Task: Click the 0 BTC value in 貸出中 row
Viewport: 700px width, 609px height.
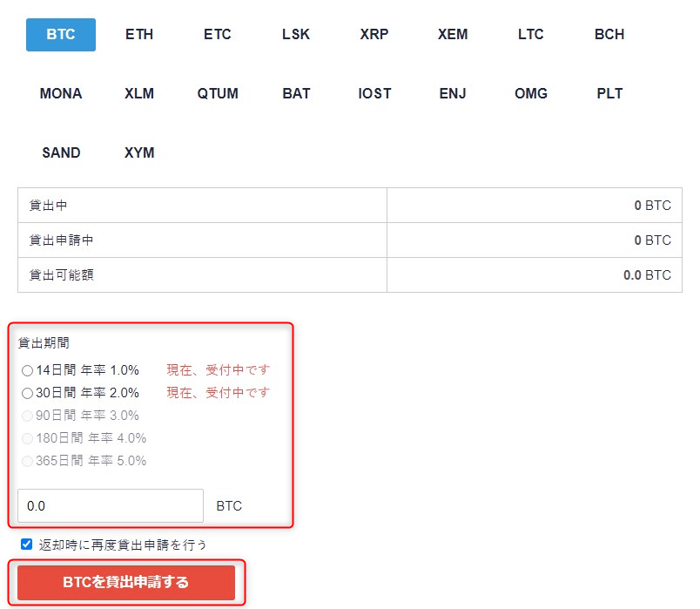Action: (653, 206)
